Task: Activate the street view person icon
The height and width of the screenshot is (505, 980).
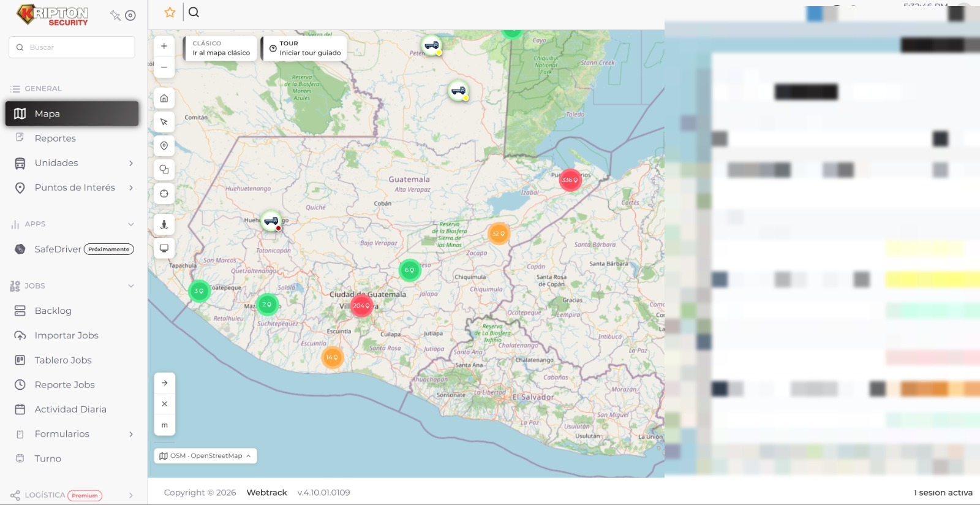Action: [x=164, y=224]
